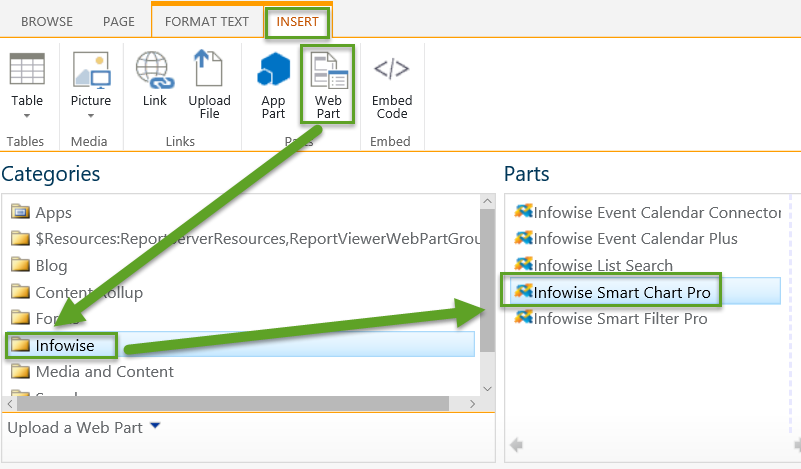Expand the Picture dropdown arrow
This screenshot has width=801, height=469.
coord(91,116)
